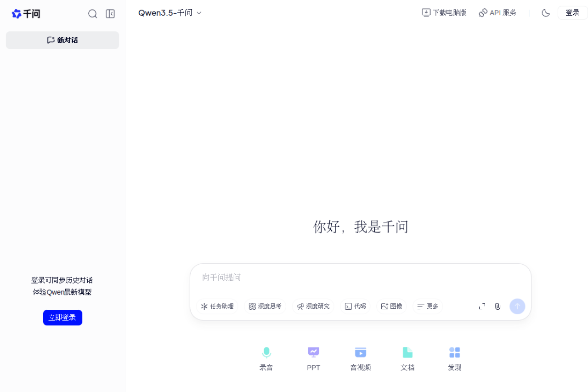
Task: Open the 文档 (documents) feature
Action: (x=407, y=358)
